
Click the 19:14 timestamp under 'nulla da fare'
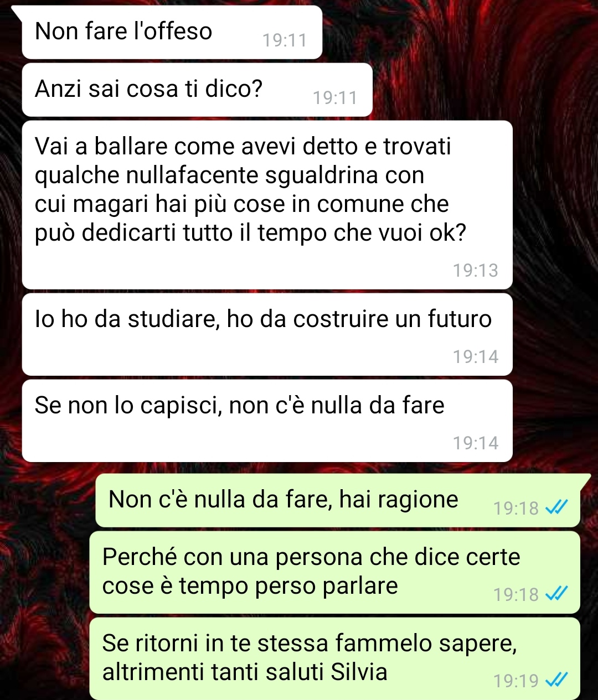coord(476,443)
